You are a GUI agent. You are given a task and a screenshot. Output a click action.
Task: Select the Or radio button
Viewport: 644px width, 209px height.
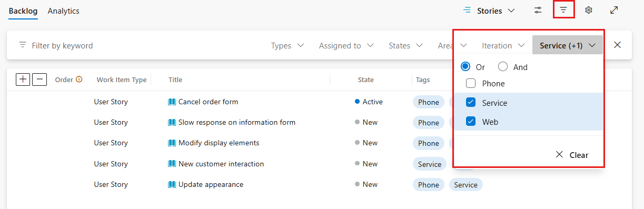pos(465,67)
